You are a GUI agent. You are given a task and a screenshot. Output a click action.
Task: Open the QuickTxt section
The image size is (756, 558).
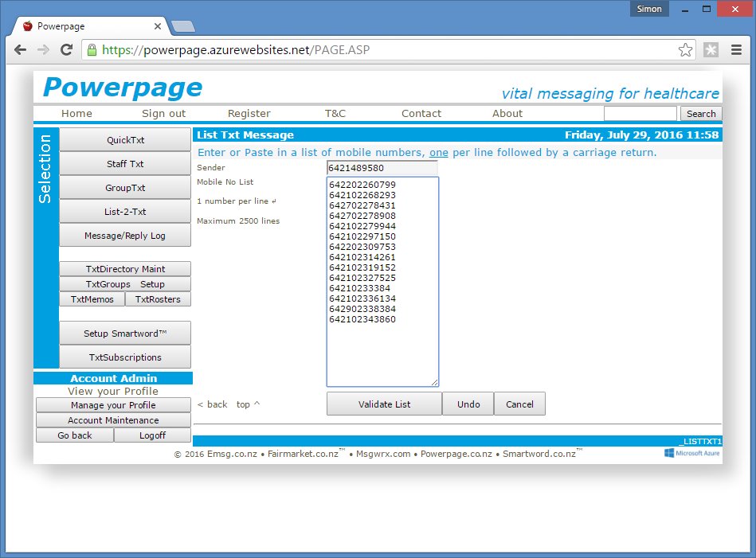[125, 140]
